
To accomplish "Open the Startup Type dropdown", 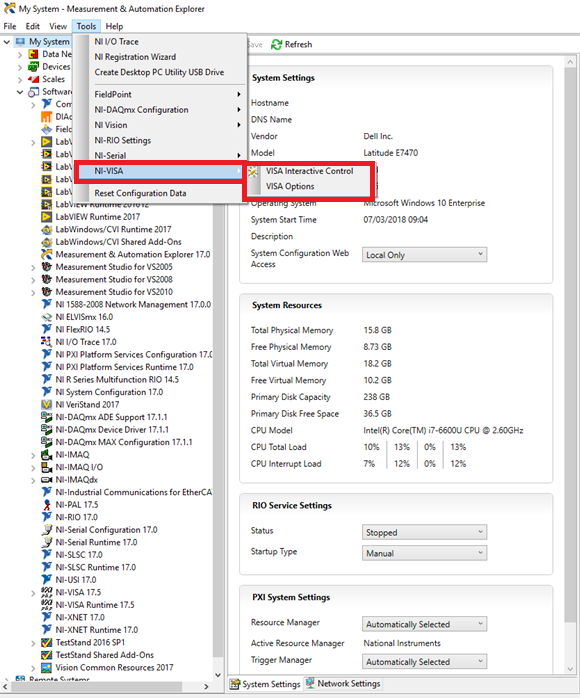I will point(424,553).
